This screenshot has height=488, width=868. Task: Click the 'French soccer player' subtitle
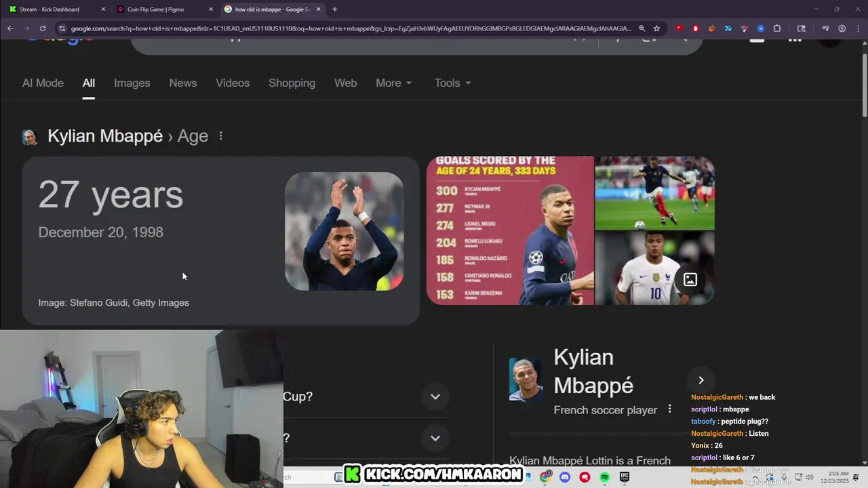coord(605,410)
